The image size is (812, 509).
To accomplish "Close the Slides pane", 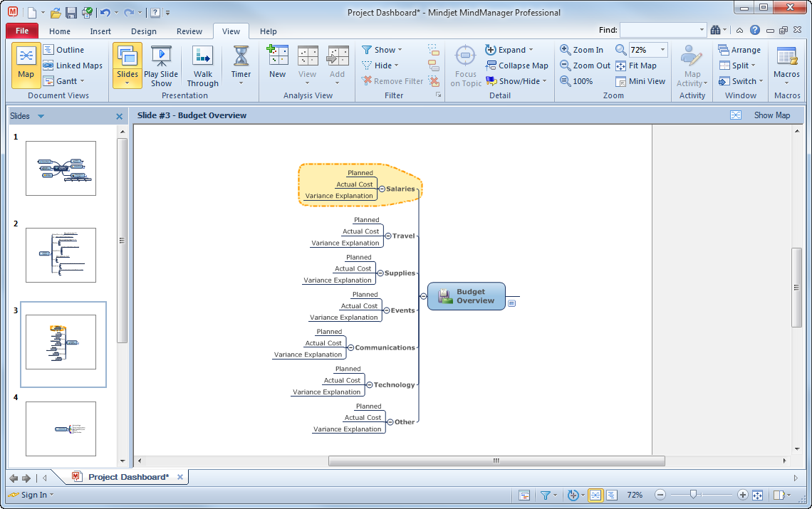I will (119, 117).
